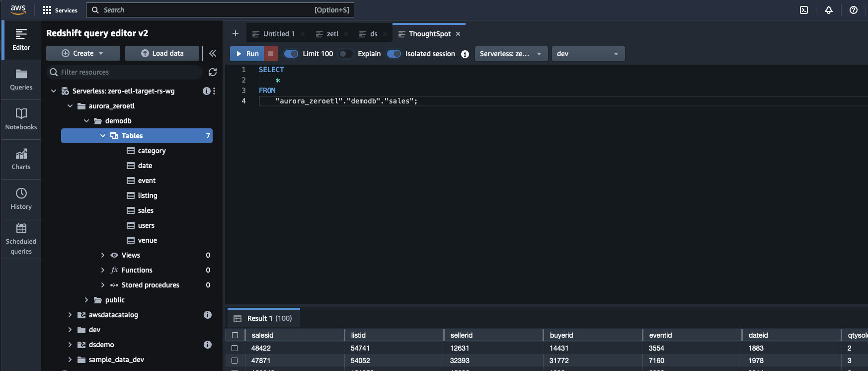
Task: Select the sales table
Action: click(146, 210)
